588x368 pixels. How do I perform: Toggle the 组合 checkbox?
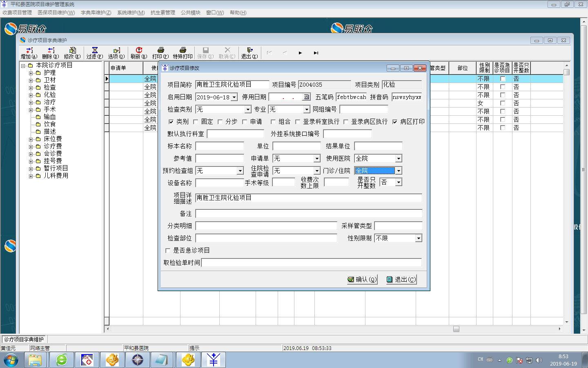click(273, 121)
